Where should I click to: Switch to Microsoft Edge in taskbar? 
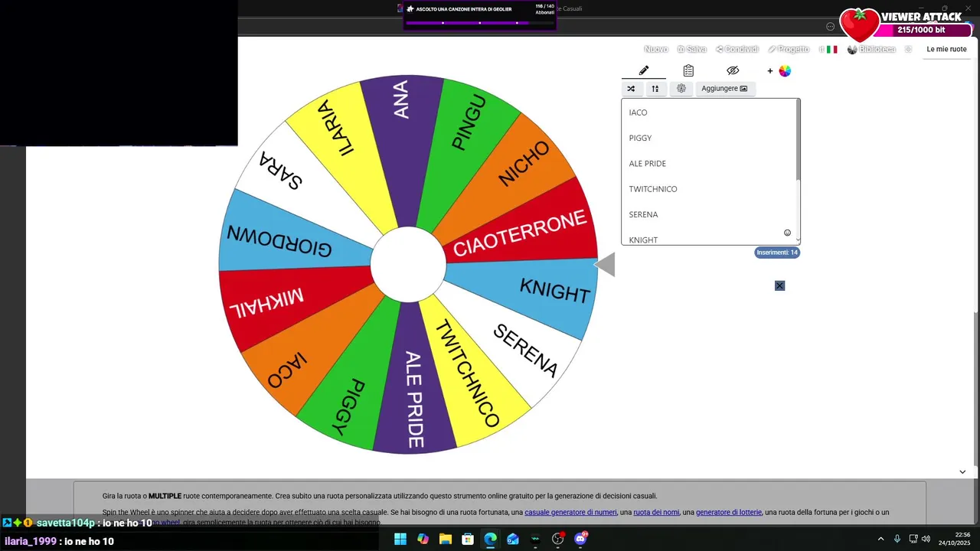[491, 539]
